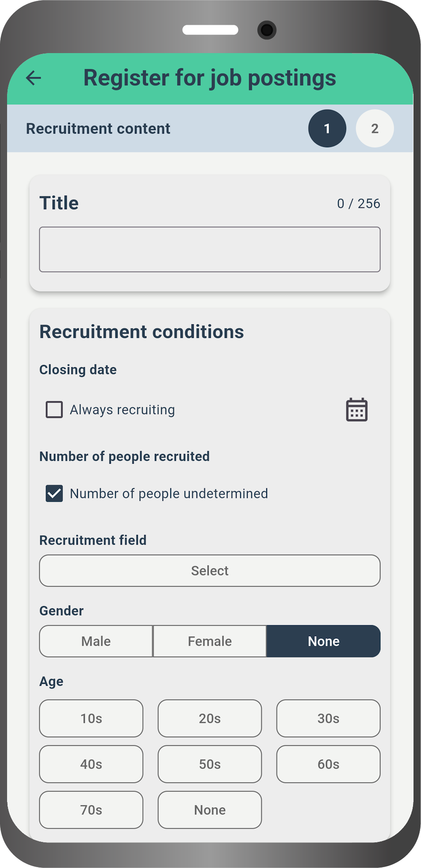Choose None for age
The height and width of the screenshot is (868, 421).
tap(210, 810)
